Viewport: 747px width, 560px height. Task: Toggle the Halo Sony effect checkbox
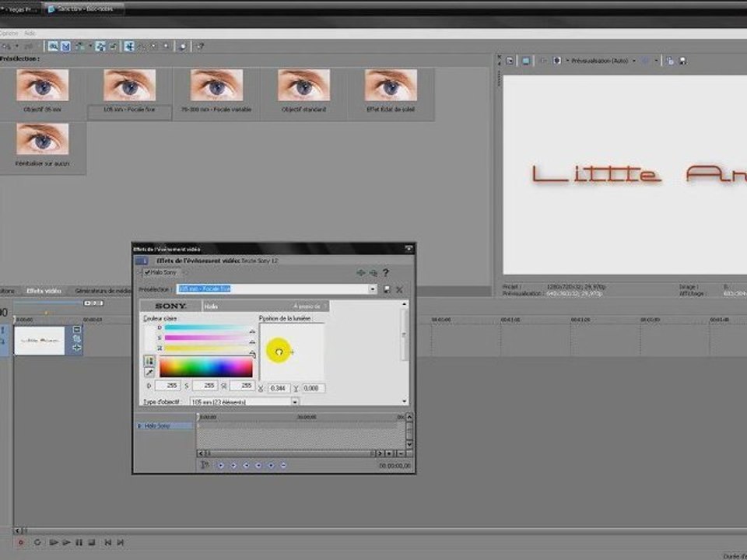(148, 272)
